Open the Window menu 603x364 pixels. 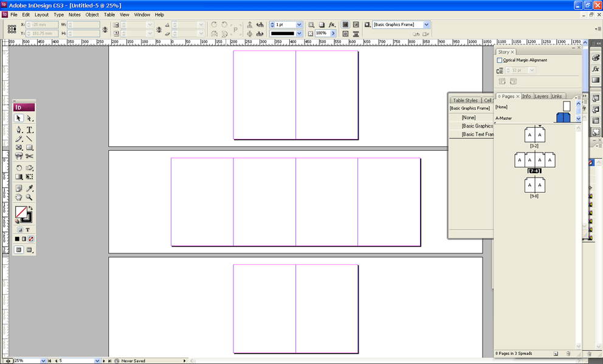pos(142,15)
